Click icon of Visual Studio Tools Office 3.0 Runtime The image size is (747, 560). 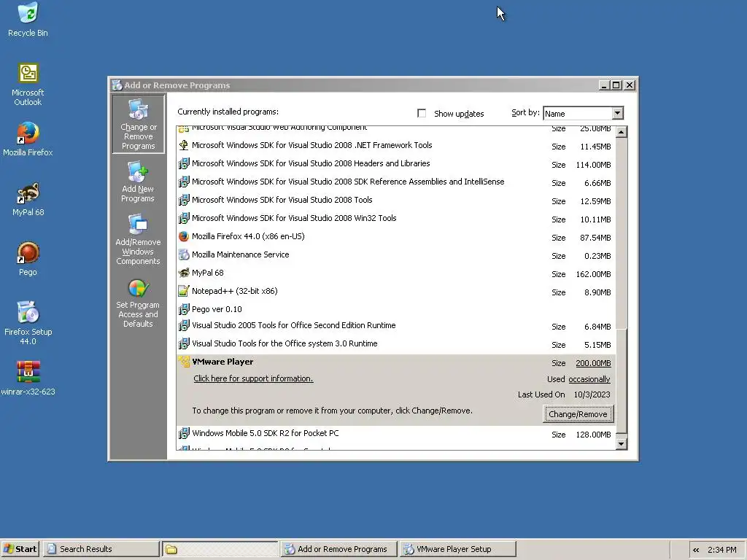(183, 344)
